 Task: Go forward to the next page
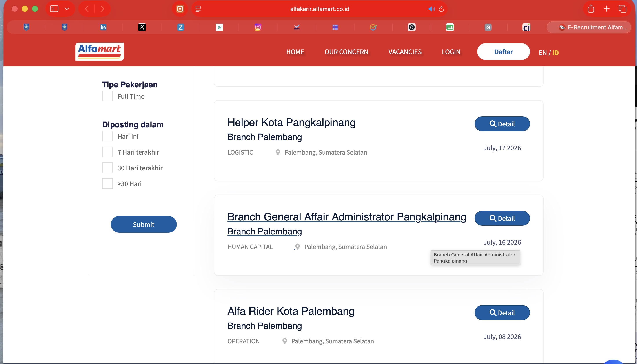coord(102,9)
